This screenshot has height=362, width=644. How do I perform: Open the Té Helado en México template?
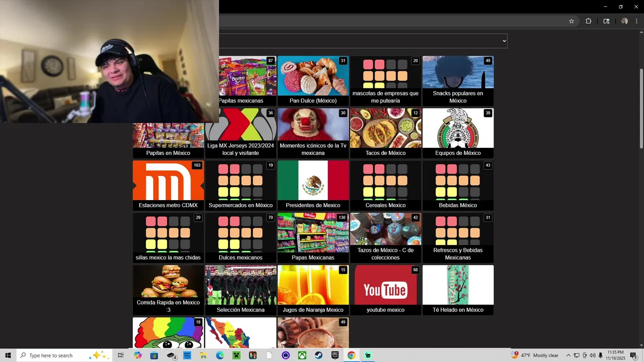pos(458,290)
